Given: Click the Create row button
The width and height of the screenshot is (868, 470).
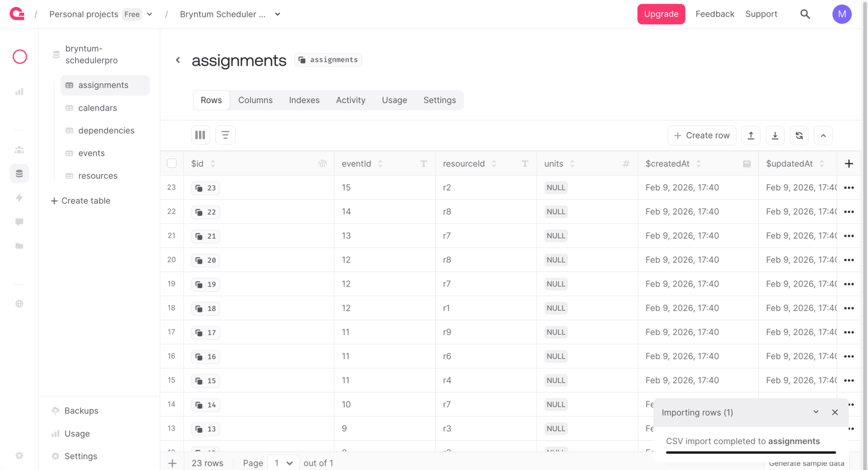Looking at the screenshot, I should point(701,136).
